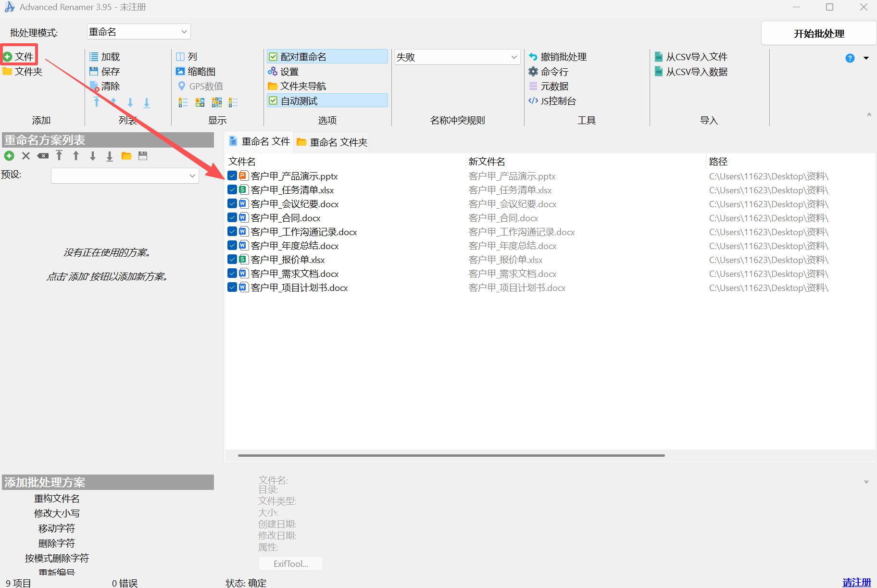Switch file list to details view icon
This screenshot has width=877, height=588.
[x=183, y=102]
